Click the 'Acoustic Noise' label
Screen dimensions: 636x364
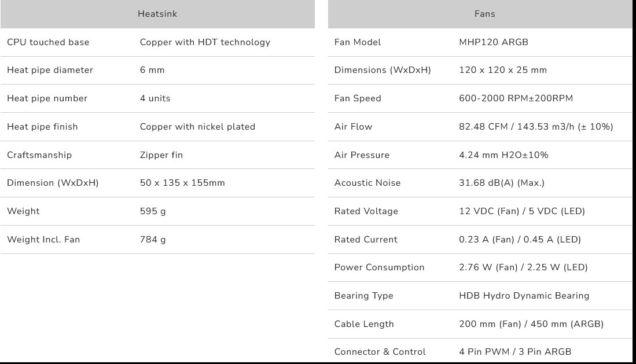367,183
